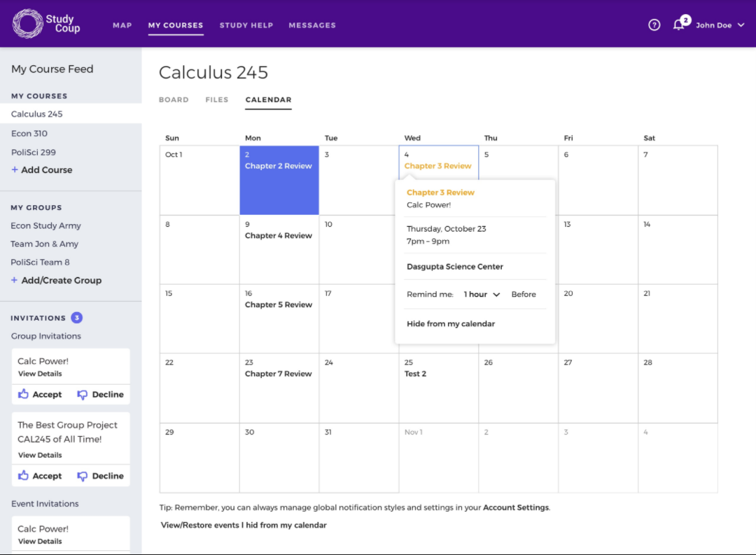This screenshot has width=756, height=555.
Task: Click Add Course in the sidebar
Action: click(42, 170)
